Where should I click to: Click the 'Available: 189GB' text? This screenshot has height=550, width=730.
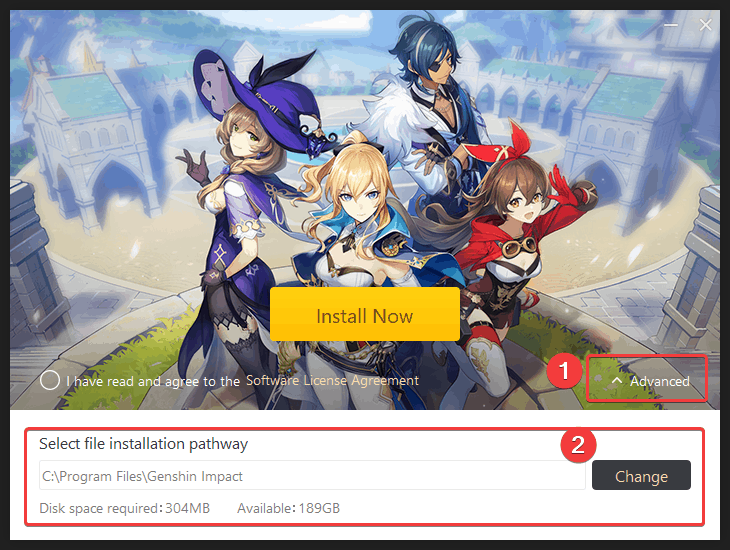[288, 508]
